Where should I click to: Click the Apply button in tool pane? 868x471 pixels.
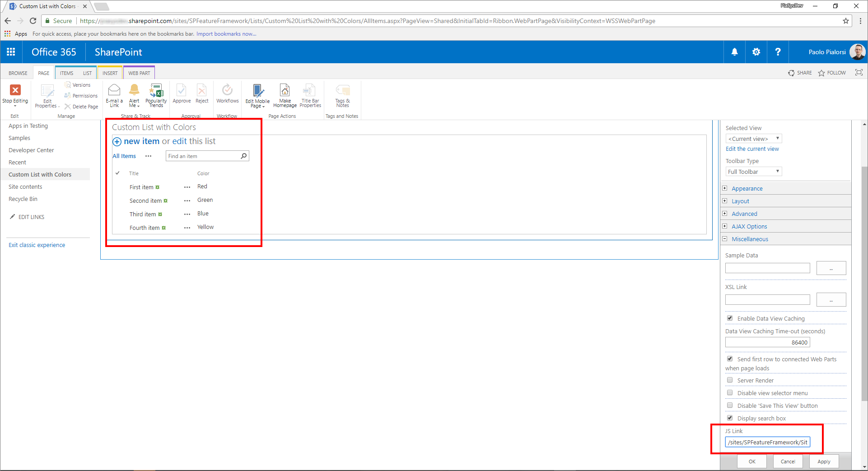pos(824,462)
